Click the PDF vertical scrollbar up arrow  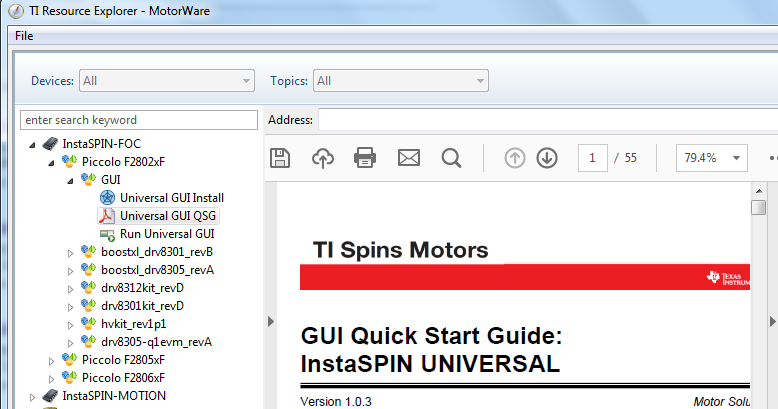[x=759, y=191]
